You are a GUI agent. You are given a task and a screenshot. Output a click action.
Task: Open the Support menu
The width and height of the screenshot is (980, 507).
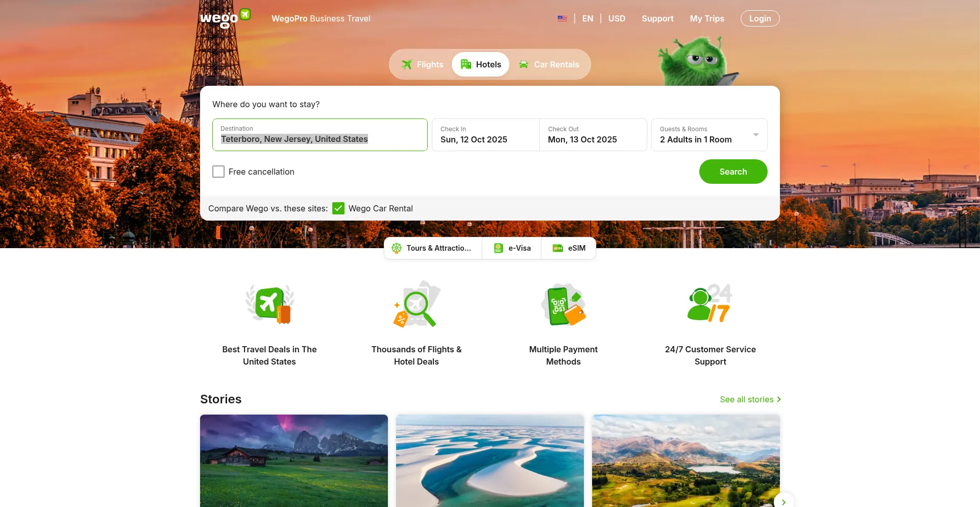click(x=657, y=18)
